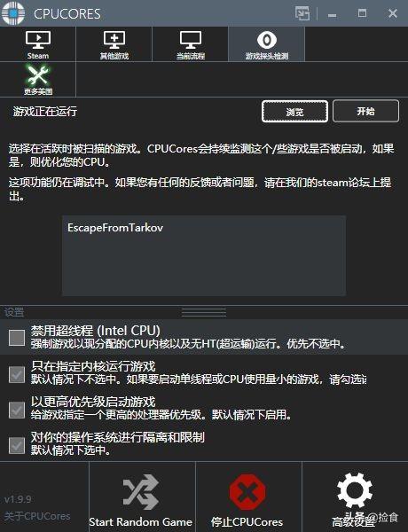Open the 关于CPUCores about link
Image resolution: width=408 pixels, height=532 pixels.
[37, 516]
